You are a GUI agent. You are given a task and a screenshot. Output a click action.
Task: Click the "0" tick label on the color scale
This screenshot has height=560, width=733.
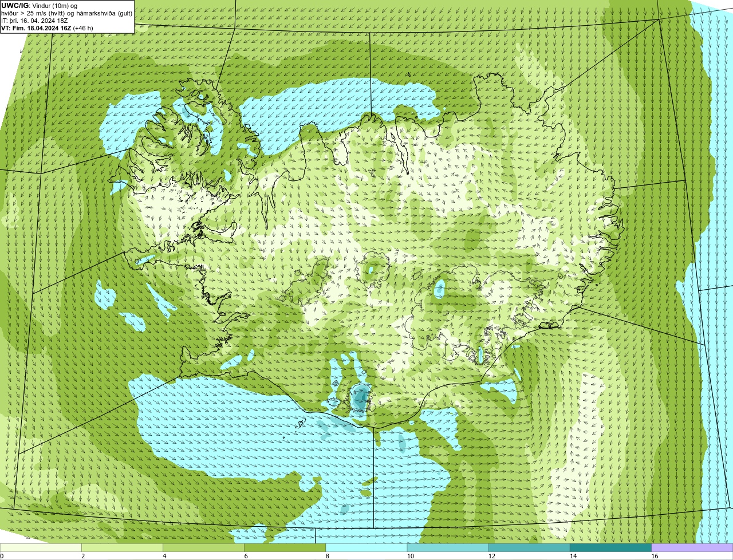[2, 556]
